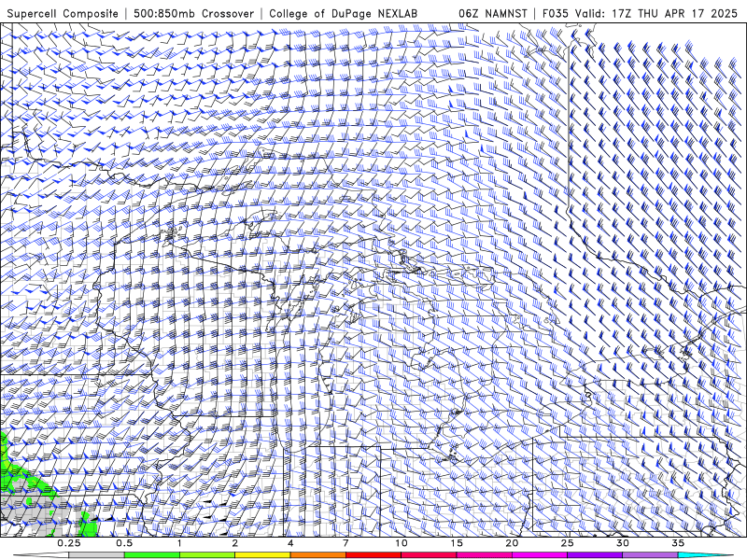The height and width of the screenshot is (560, 747).
Task: Click the 10 label on the color scale
Action: [x=402, y=543]
